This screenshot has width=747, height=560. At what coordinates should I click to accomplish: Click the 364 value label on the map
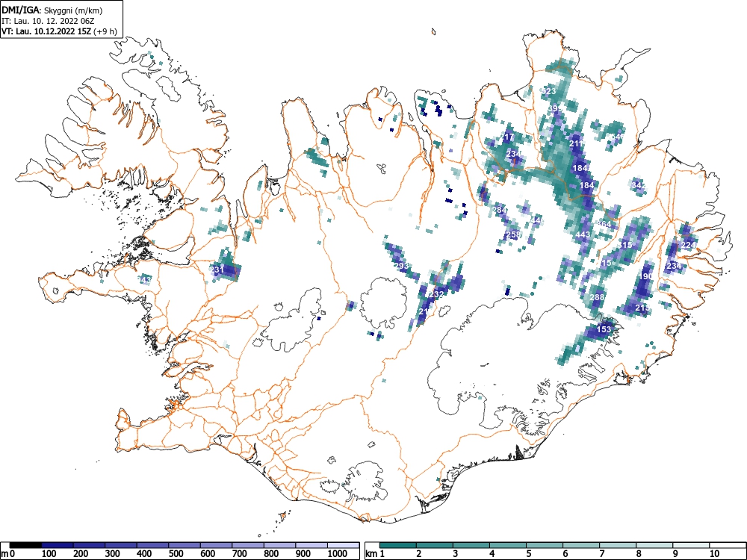[x=604, y=224]
